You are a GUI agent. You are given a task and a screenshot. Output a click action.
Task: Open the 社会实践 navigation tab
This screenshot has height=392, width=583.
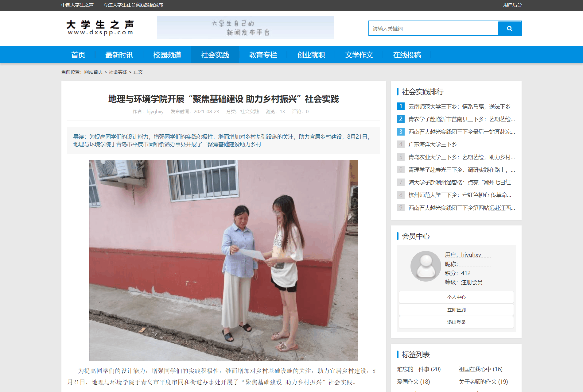click(x=215, y=55)
